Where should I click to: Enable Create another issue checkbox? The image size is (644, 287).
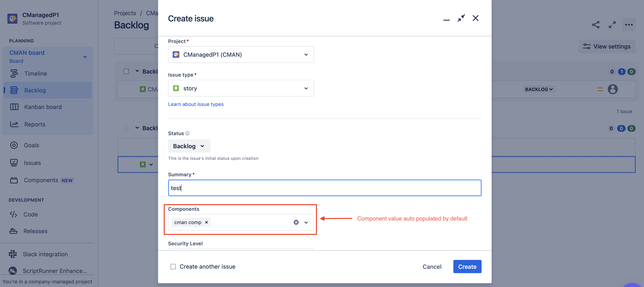pyautogui.click(x=173, y=267)
